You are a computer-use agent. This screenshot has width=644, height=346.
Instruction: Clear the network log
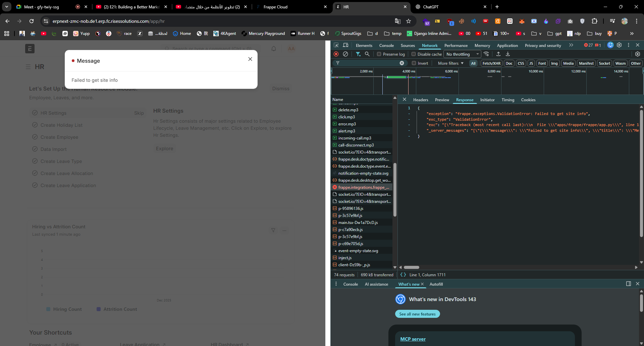click(345, 54)
